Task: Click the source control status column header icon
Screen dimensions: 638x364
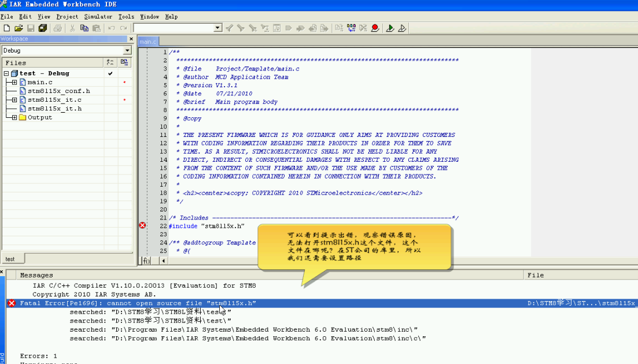Action: (124, 62)
